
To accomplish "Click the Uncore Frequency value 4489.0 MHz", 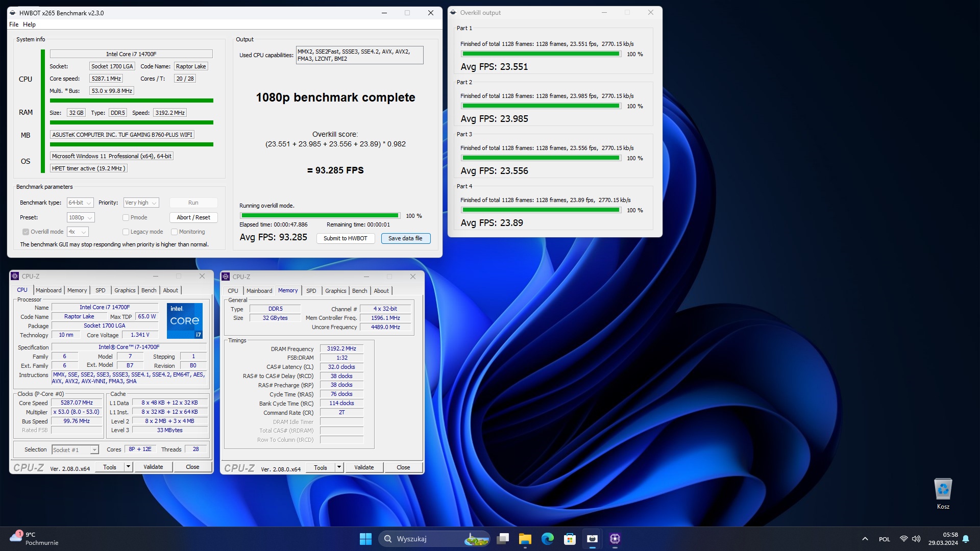I will [385, 327].
